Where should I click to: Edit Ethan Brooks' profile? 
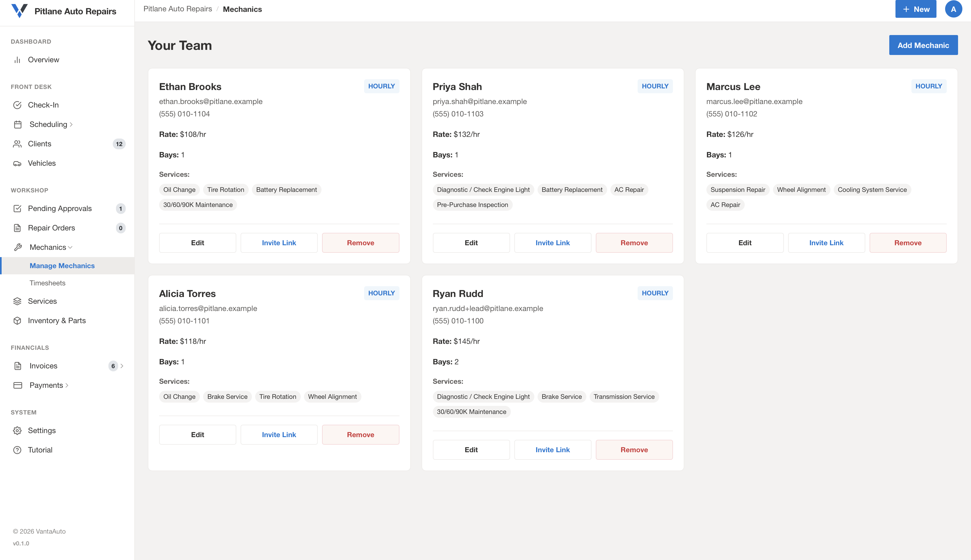click(x=197, y=243)
